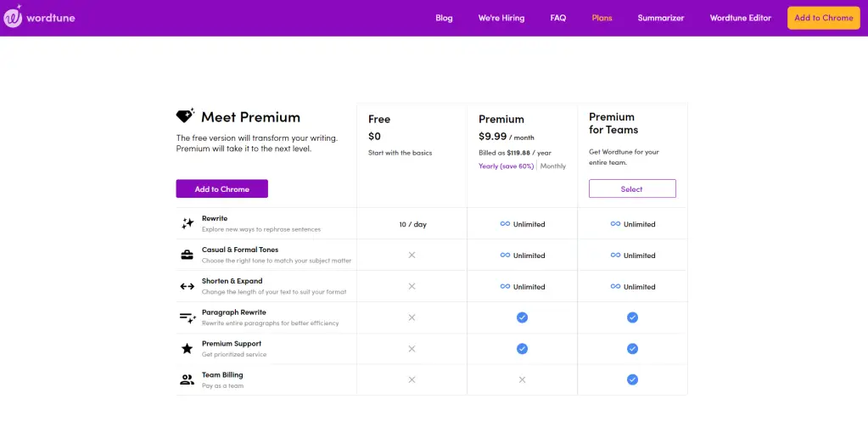Click Free X mark for Premium Support
The height and width of the screenshot is (427, 868).
[412, 348]
